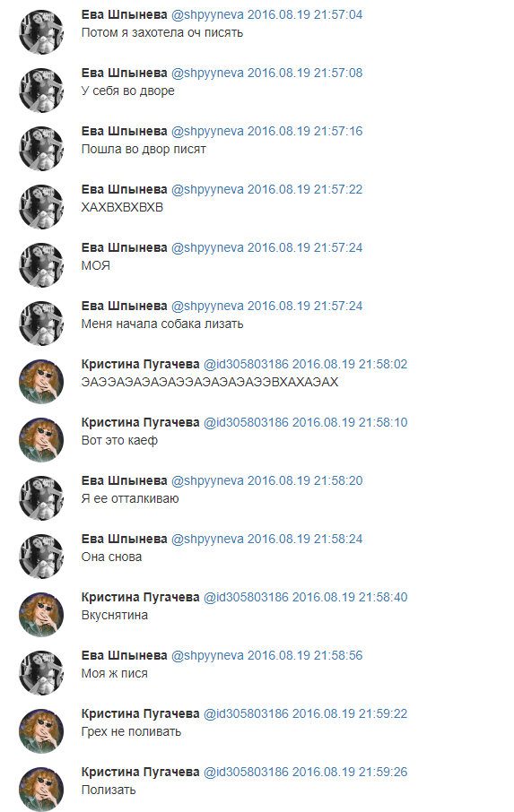Open avatar beside 21:59:22 message

tap(41, 731)
